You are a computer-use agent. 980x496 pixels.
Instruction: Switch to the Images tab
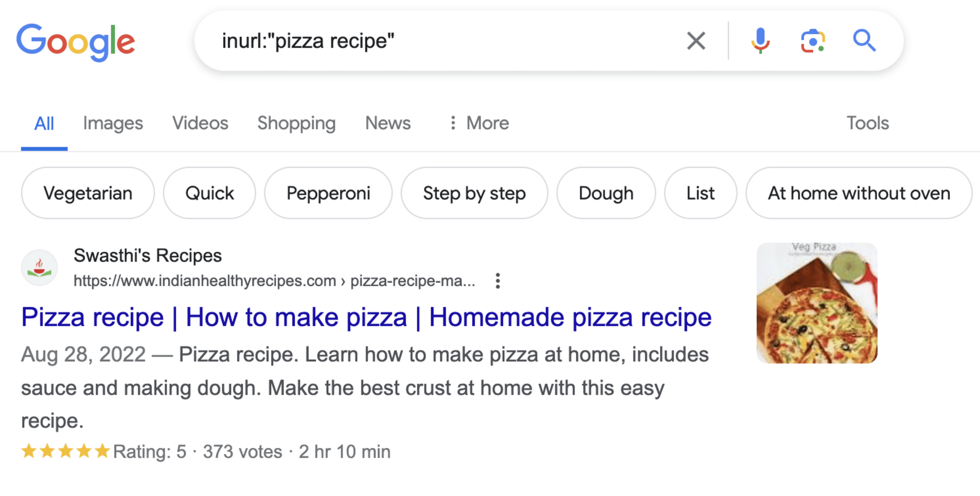click(113, 123)
